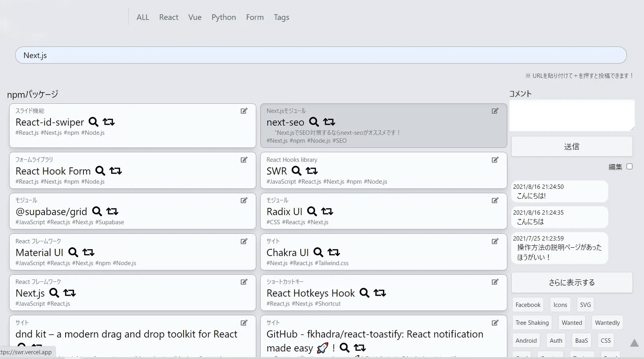Retweet icon next to React Hook Form
The height and width of the screenshot is (359, 644).
coord(116,171)
